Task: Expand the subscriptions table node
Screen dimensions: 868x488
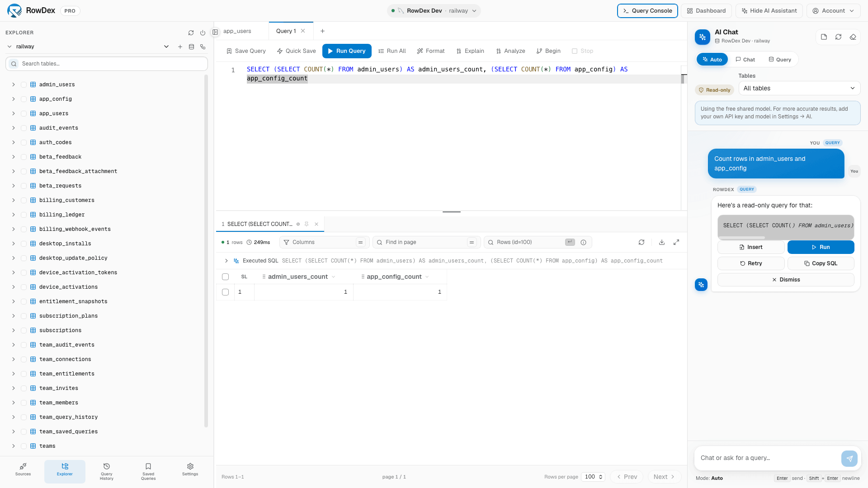Action: (x=14, y=330)
